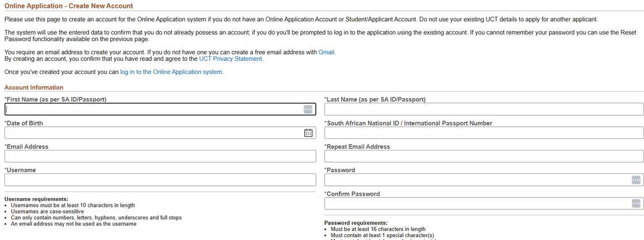Viewport: 644px width, 240px height.
Task: Follow the log in to Online Application link
Action: (x=171, y=72)
